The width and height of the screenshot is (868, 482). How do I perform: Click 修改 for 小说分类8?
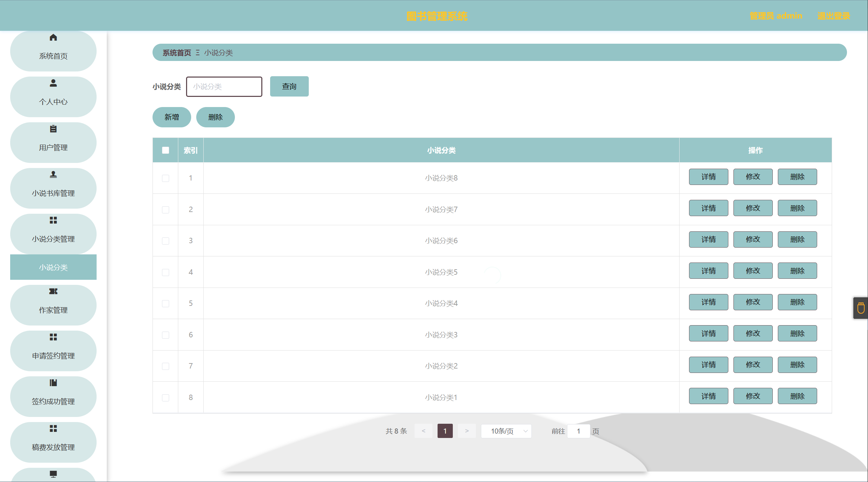[x=753, y=177]
